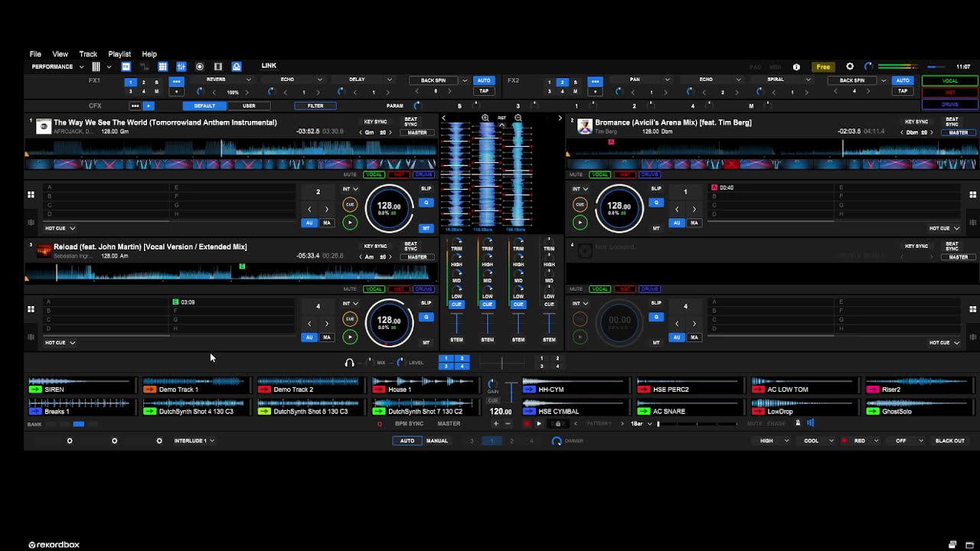Image resolution: width=980 pixels, height=551 pixels.
Task: Expand deck 1 HOT CUE dropdown
Action: pos(60,228)
